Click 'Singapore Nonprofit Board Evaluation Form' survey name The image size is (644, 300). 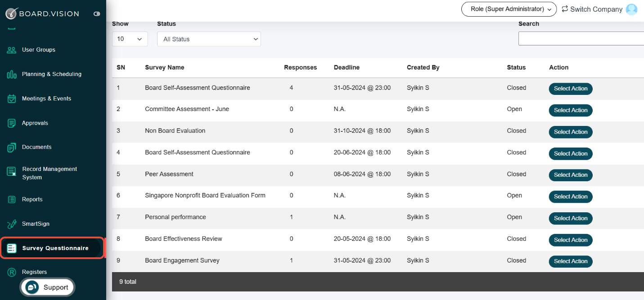tap(205, 195)
